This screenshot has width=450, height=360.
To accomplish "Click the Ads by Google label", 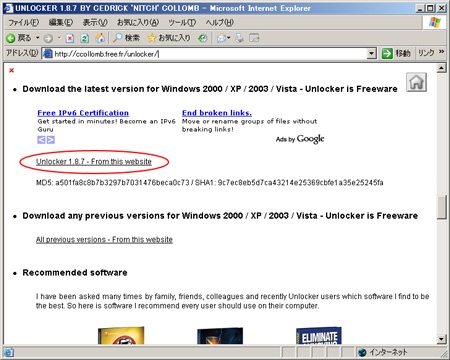I will (300, 139).
